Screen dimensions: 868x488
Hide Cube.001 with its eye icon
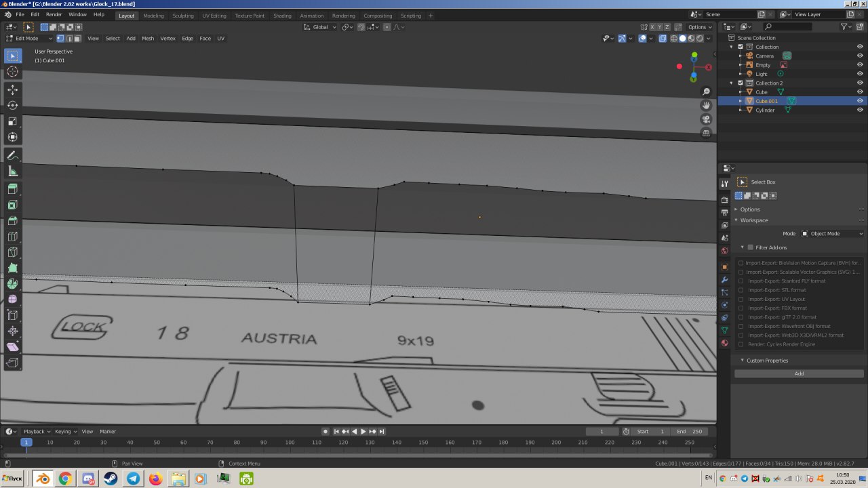(860, 101)
